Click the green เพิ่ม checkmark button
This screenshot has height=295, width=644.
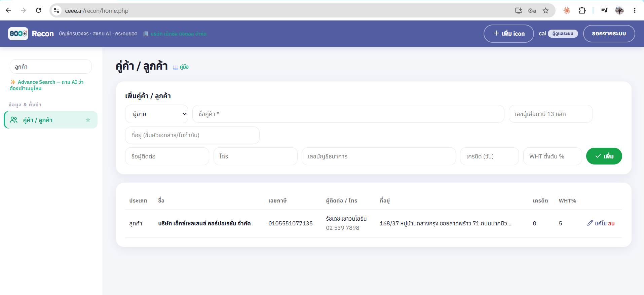pyautogui.click(x=604, y=156)
